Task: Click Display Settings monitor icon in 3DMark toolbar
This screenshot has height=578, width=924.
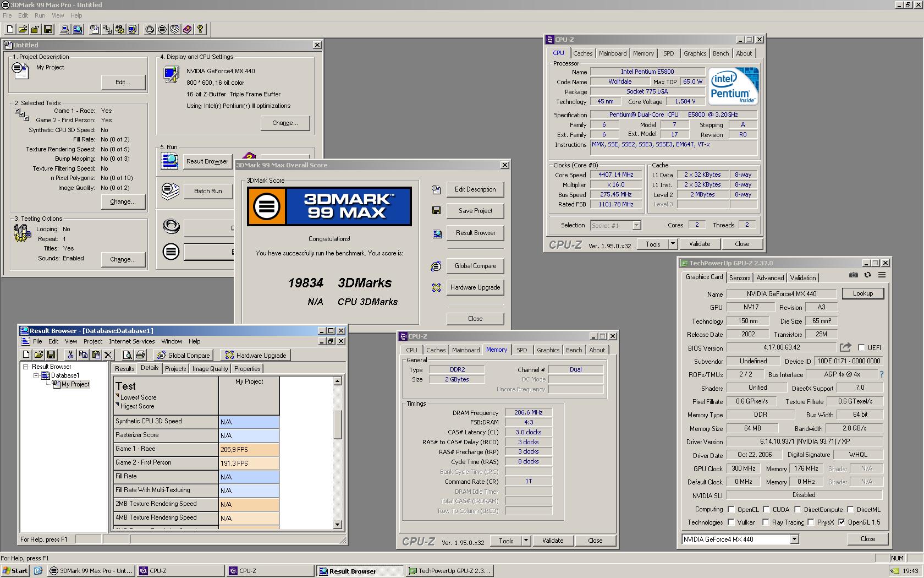Action: [132, 29]
